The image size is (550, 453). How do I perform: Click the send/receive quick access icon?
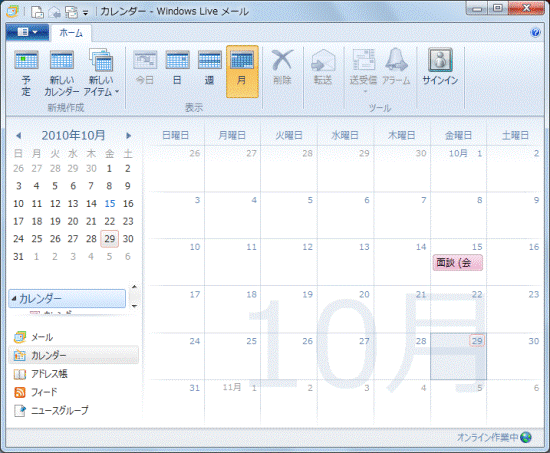pos(72,12)
